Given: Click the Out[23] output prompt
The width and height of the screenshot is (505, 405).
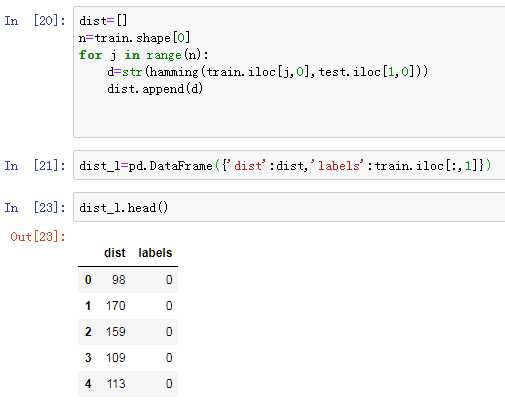Looking at the screenshot, I should (38, 237).
